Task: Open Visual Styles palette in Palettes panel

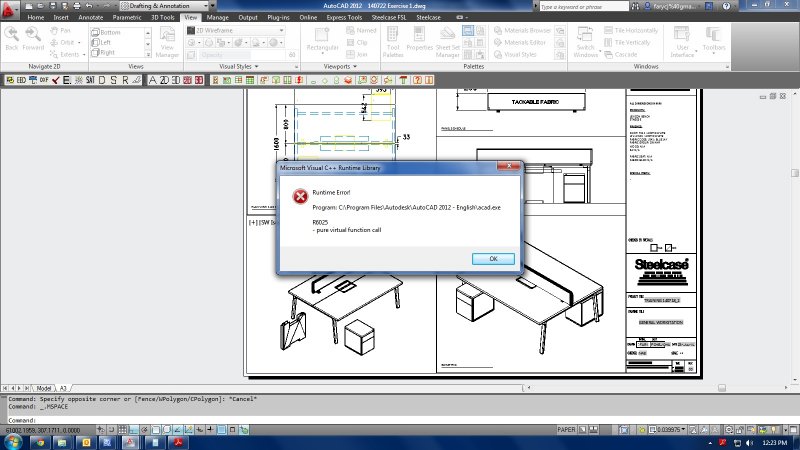Action: pyautogui.click(x=515, y=54)
